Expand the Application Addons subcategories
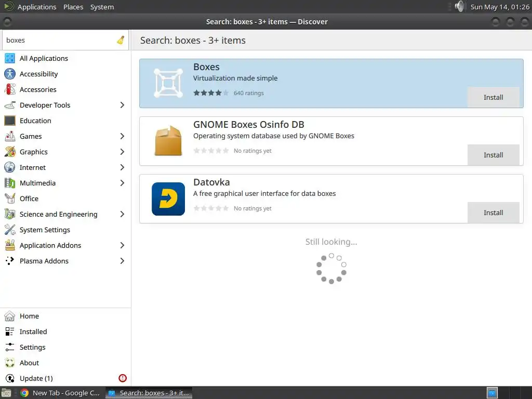 pyautogui.click(x=122, y=246)
